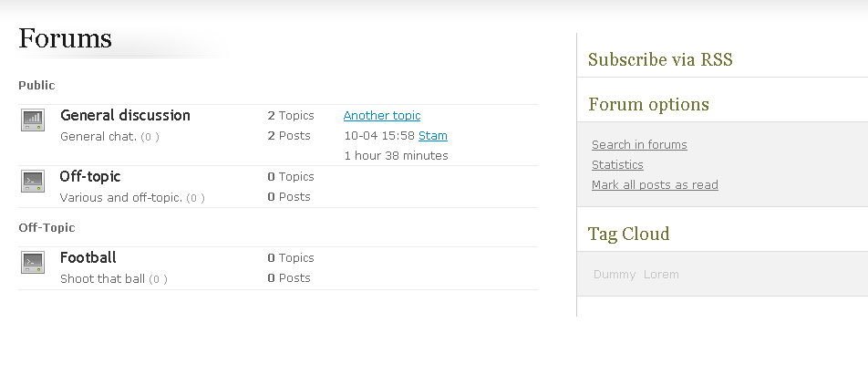This screenshot has height=365, width=868.
Task: Click the Tag Cloud heading
Action: coord(628,235)
